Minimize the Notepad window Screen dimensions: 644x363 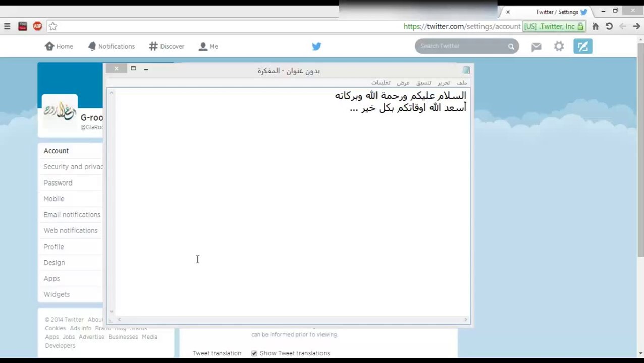point(146,69)
